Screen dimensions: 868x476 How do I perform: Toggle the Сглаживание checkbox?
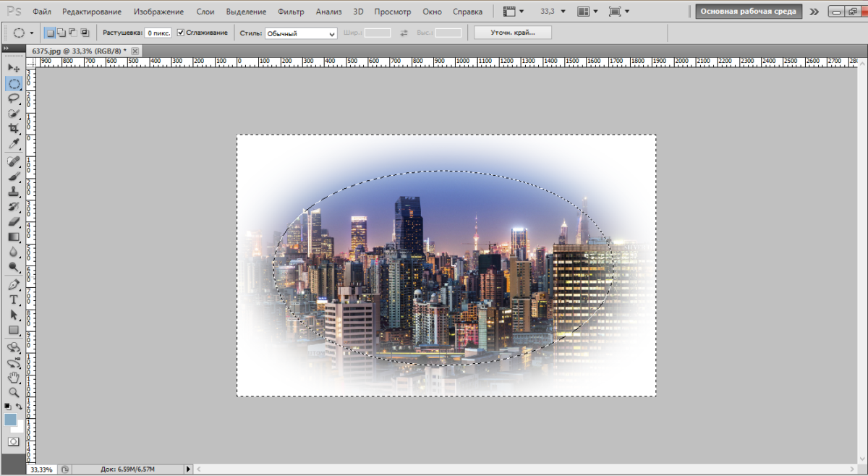pyautogui.click(x=181, y=33)
